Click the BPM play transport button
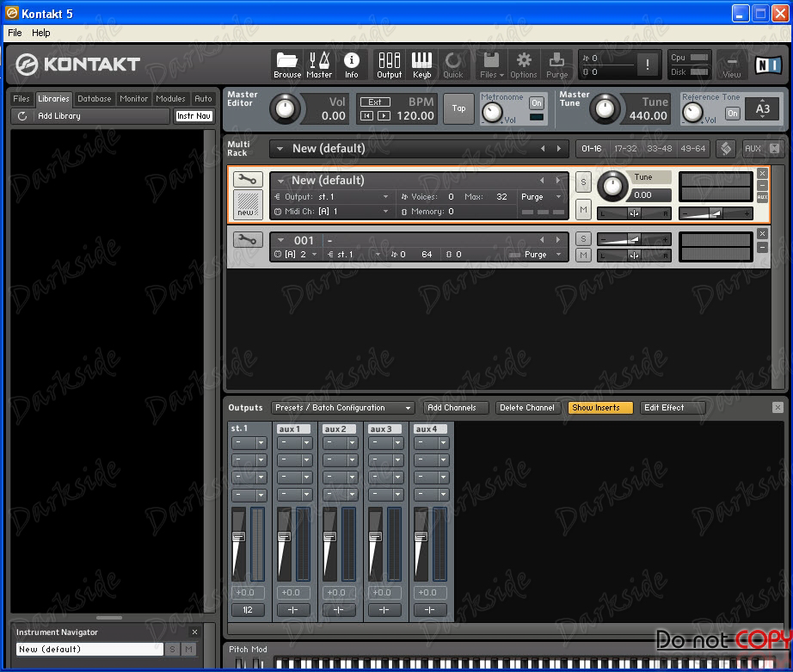793x672 pixels. tap(384, 116)
